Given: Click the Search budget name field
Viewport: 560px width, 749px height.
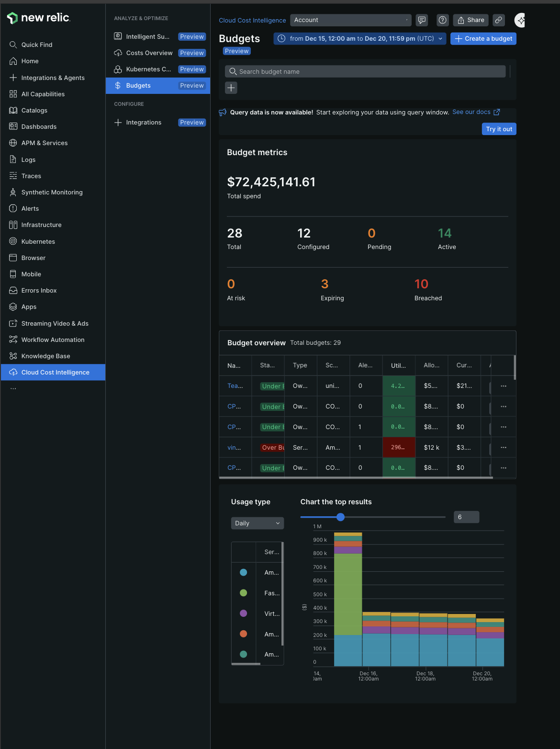Looking at the screenshot, I should point(365,72).
